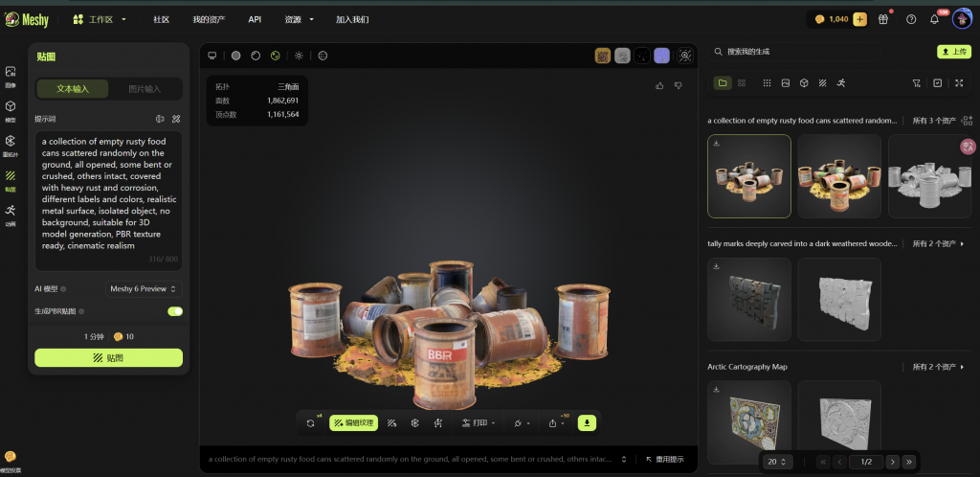
Task: Expand the 打印 dropdown in viewer toolbar
Action: coord(479,422)
